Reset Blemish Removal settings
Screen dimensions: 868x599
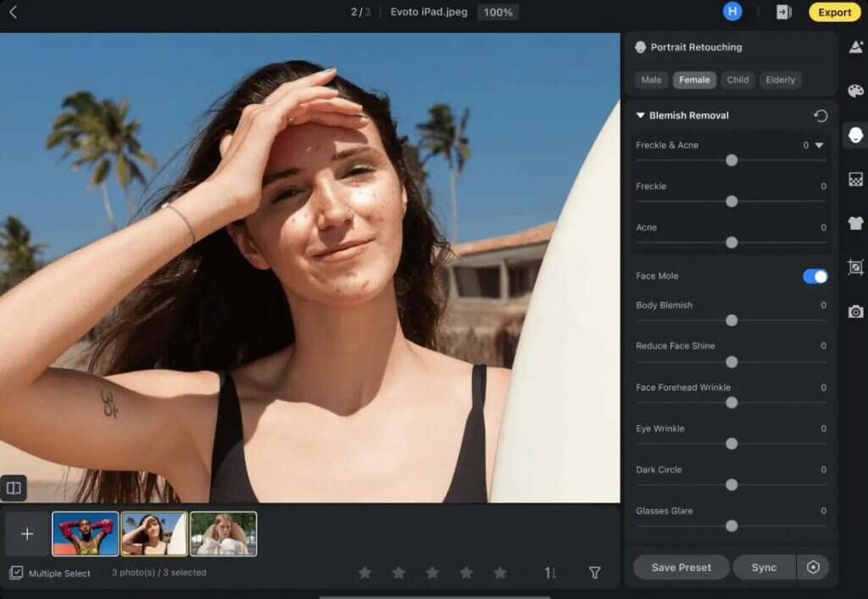(820, 116)
